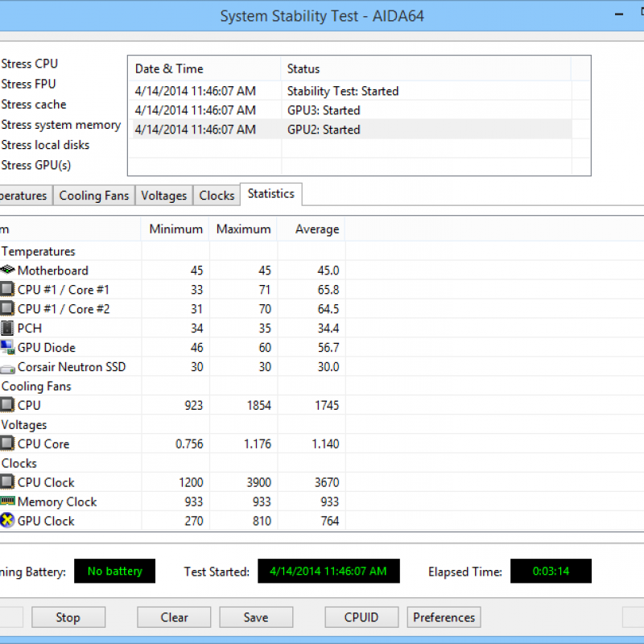
Task: Click the CPU Clock chip icon
Action: [x=7, y=483]
